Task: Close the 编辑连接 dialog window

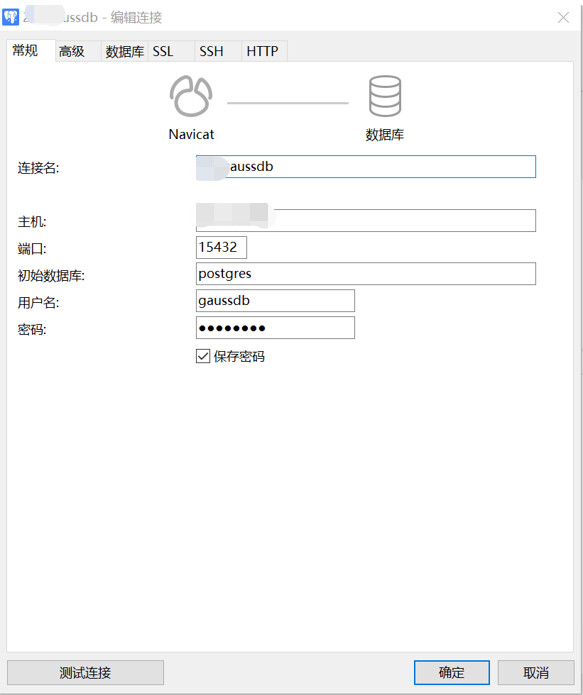Action: coord(563,17)
